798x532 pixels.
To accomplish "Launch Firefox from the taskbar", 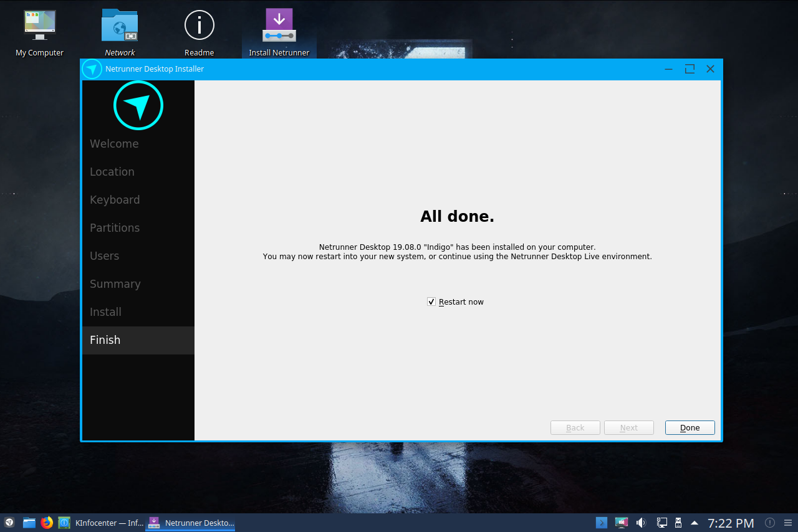I will point(47,522).
